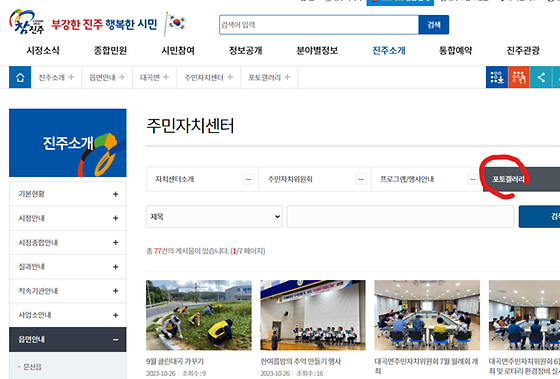
Task: Click the 진주소개 sidebar banner graphic
Action: [68, 143]
